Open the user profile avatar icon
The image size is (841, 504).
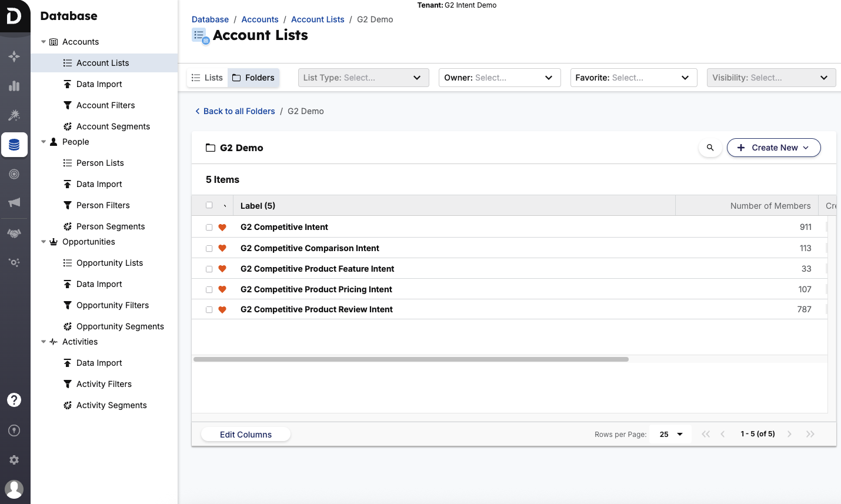[14, 489]
